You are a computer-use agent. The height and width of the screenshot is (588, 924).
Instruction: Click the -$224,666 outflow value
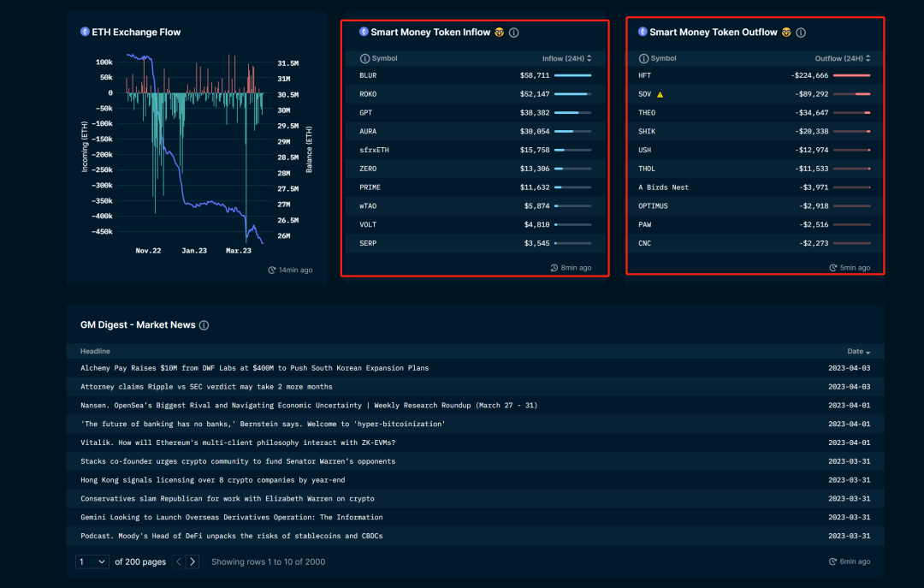pyautogui.click(x=809, y=75)
